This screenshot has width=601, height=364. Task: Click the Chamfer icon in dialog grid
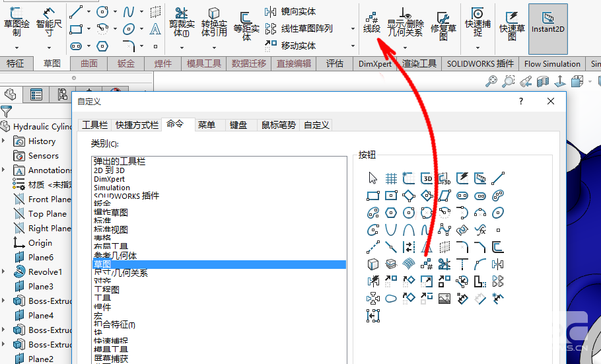pyautogui.click(x=480, y=247)
